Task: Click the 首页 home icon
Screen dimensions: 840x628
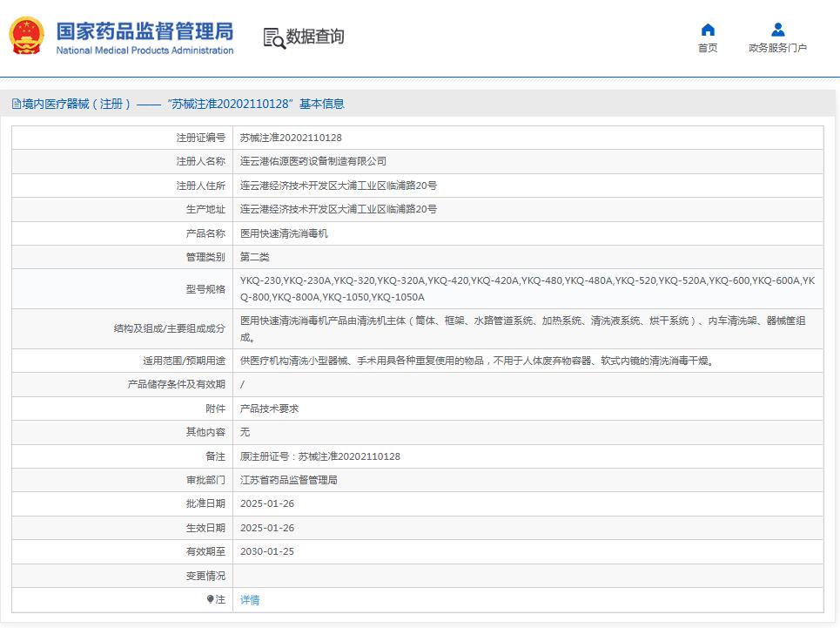Action: click(707, 30)
